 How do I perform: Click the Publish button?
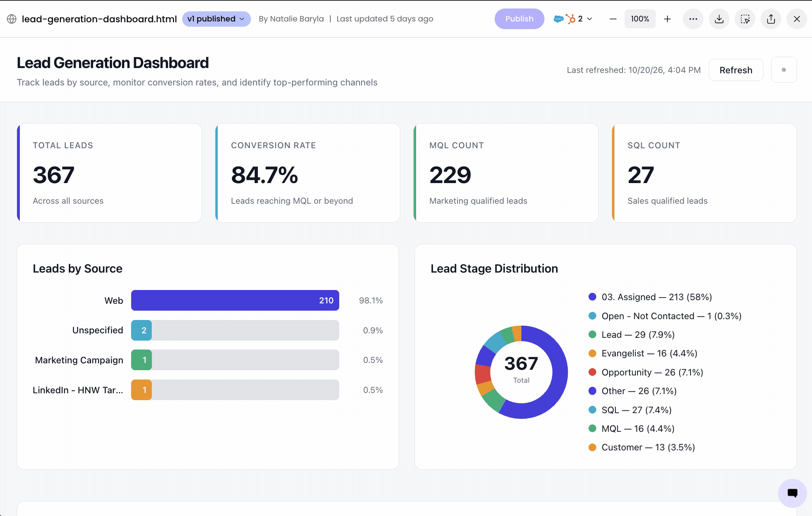tap(519, 19)
